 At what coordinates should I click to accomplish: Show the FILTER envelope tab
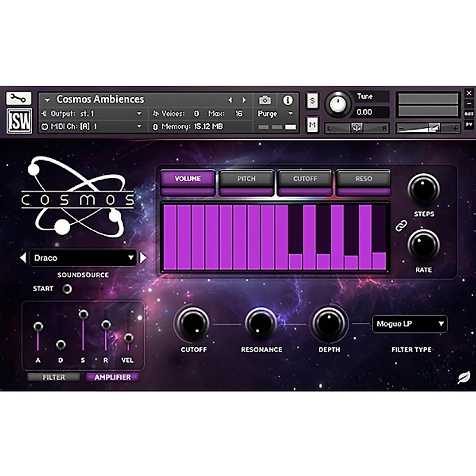54,377
